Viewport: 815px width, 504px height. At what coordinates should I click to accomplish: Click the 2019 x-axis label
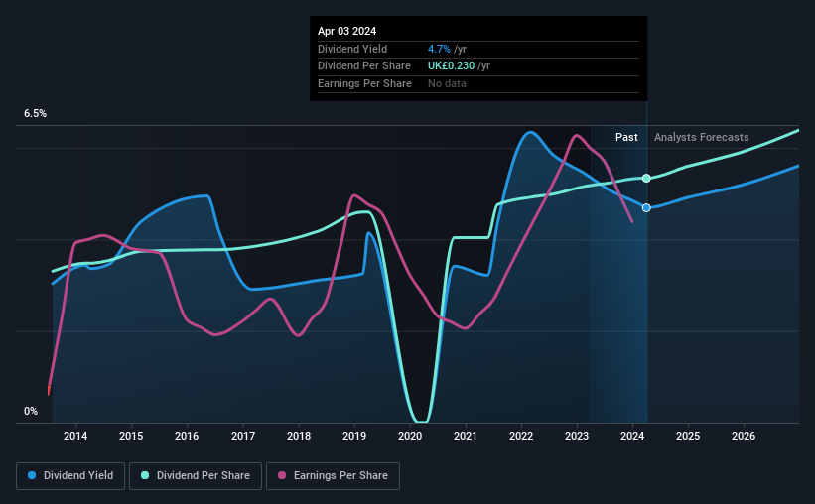pos(354,436)
